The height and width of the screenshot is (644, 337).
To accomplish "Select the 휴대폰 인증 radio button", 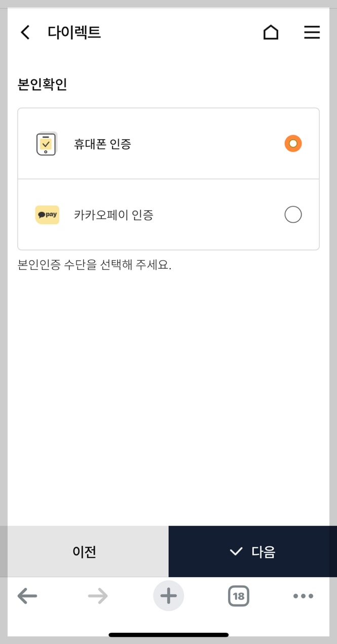I will click(293, 143).
